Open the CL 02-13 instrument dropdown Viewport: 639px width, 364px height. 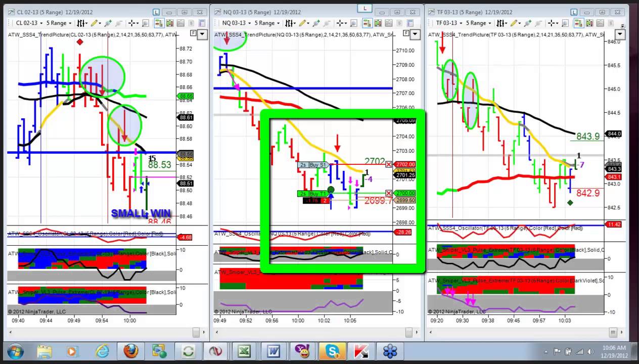pos(29,23)
